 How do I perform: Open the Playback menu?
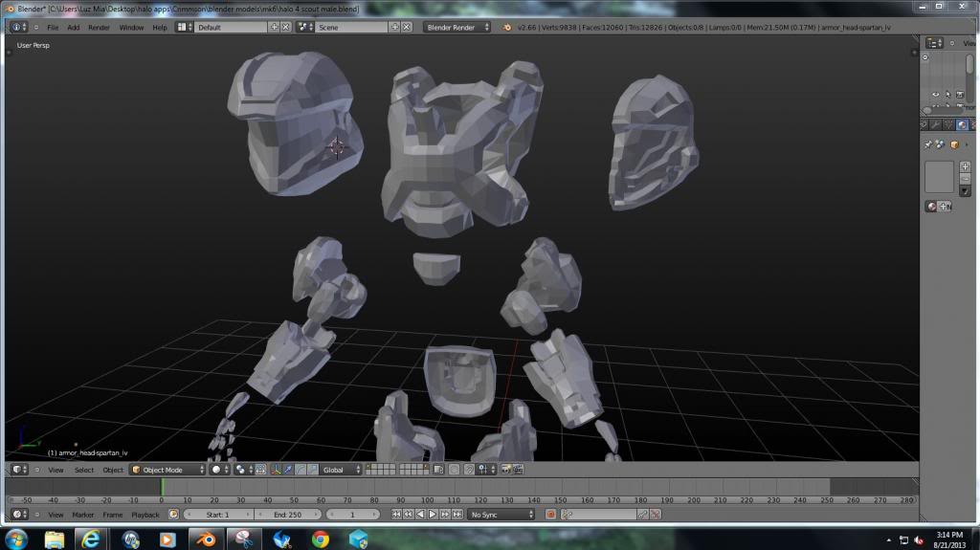click(x=145, y=515)
